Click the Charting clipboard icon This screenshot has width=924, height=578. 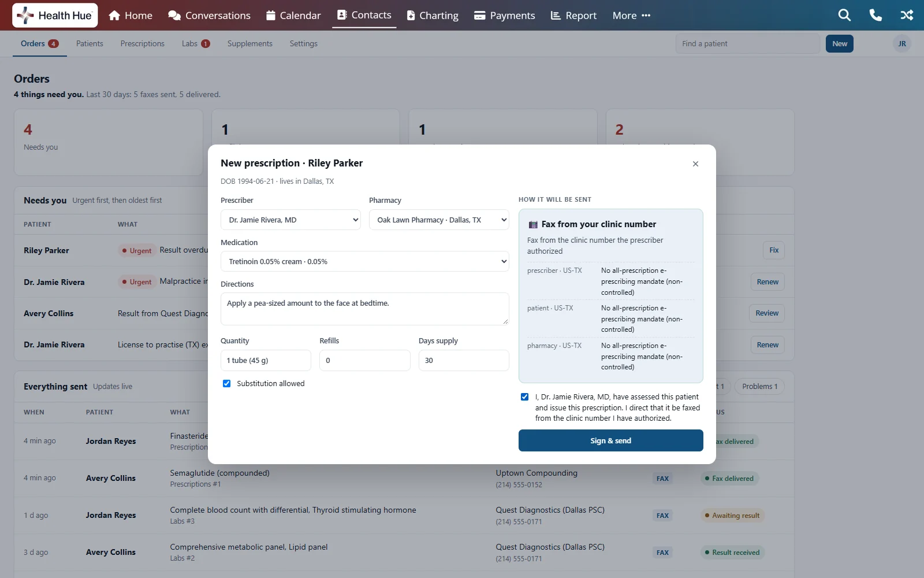tap(411, 16)
